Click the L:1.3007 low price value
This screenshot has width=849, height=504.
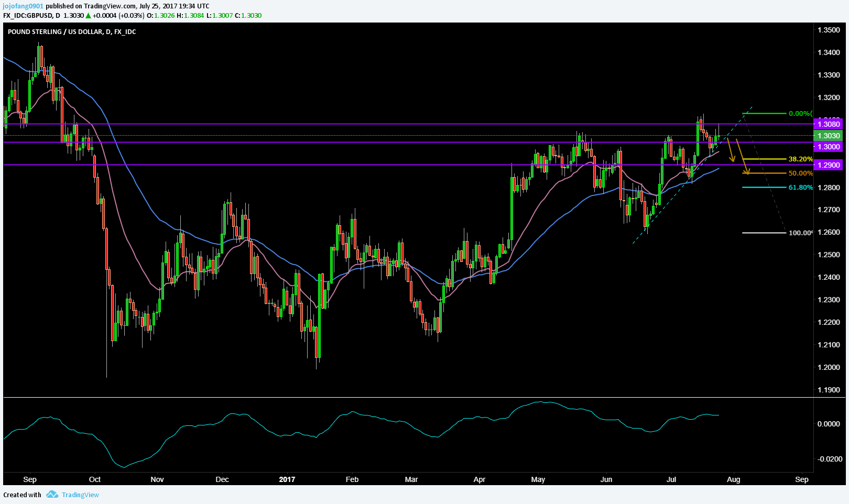(220, 15)
